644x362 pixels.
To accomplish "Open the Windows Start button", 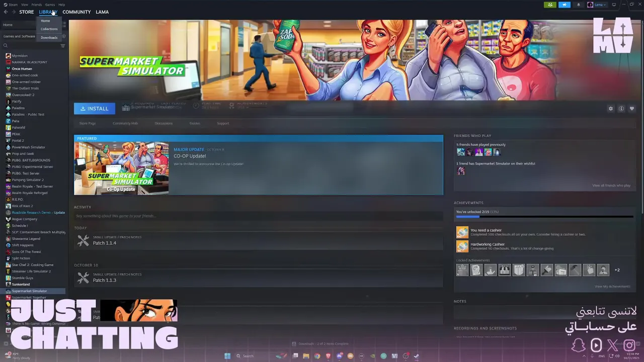I will (x=227, y=356).
